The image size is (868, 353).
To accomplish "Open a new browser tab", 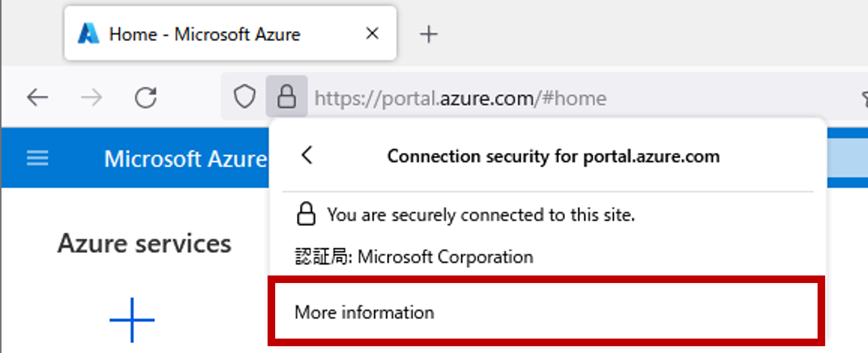I will point(429,34).
